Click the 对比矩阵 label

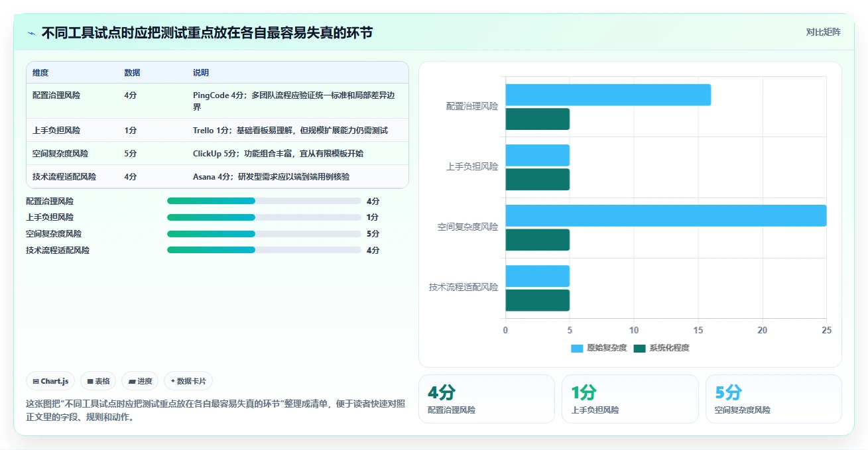(823, 32)
